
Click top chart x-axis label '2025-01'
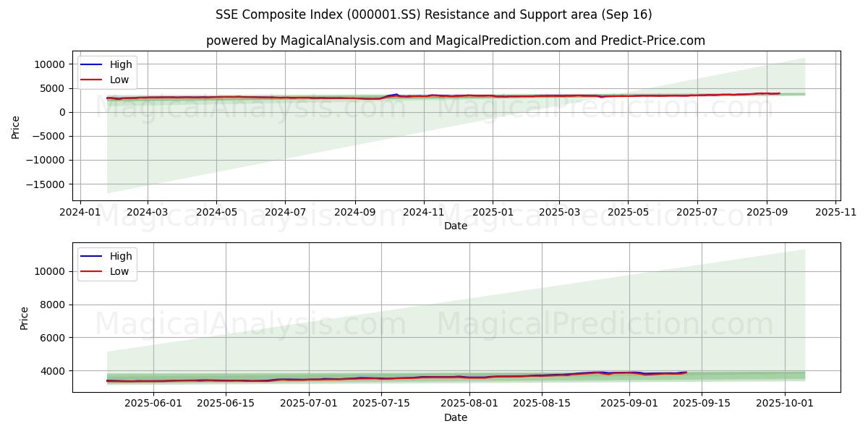tap(493, 213)
